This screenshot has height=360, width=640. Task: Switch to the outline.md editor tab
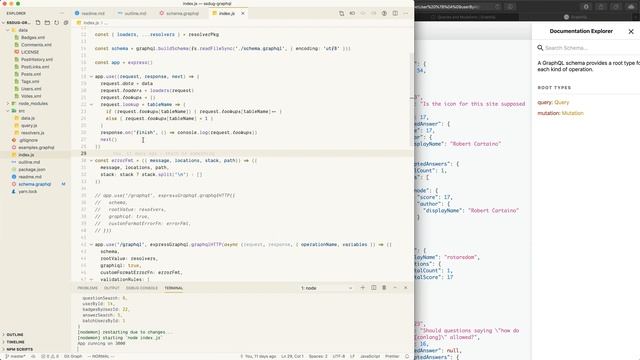[132, 13]
